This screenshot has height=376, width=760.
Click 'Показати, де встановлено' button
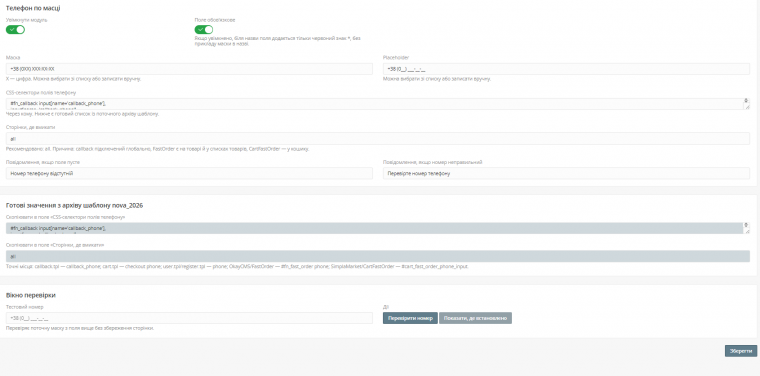(475, 318)
